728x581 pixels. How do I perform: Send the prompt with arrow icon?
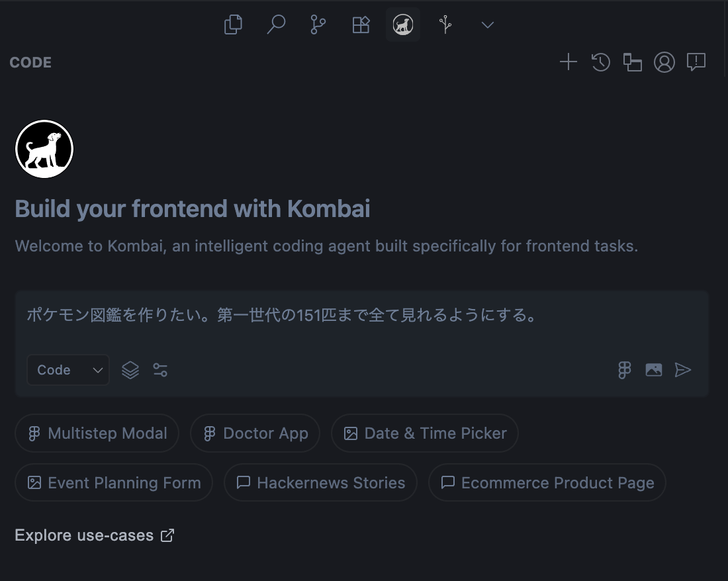coord(683,370)
